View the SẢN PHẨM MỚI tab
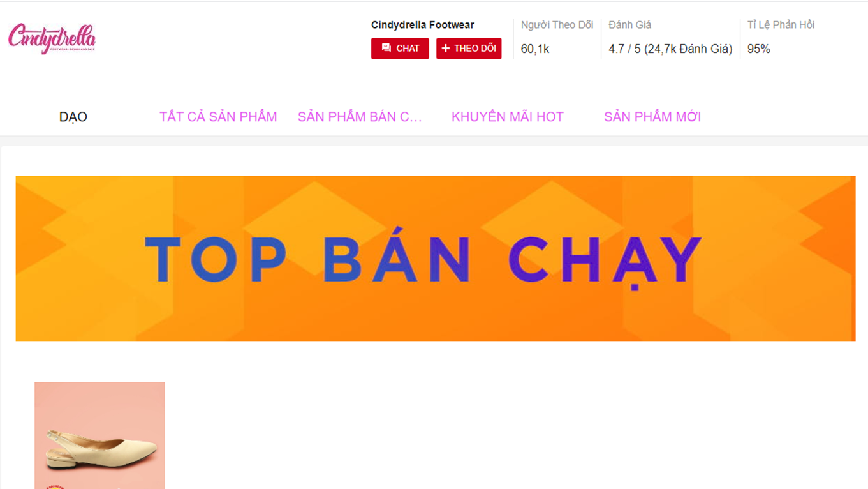Image resolution: width=868 pixels, height=489 pixels. pyautogui.click(x=652, y=117)
